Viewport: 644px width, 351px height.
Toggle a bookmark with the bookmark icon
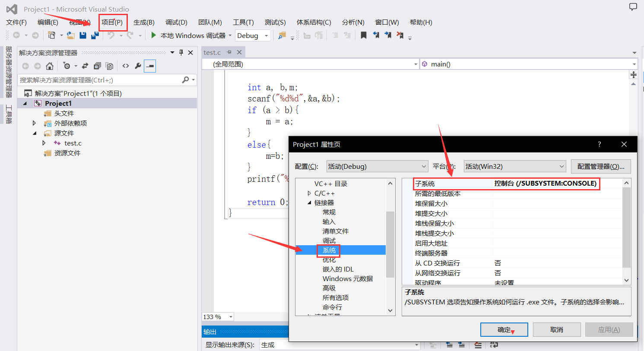coord(364,35)
